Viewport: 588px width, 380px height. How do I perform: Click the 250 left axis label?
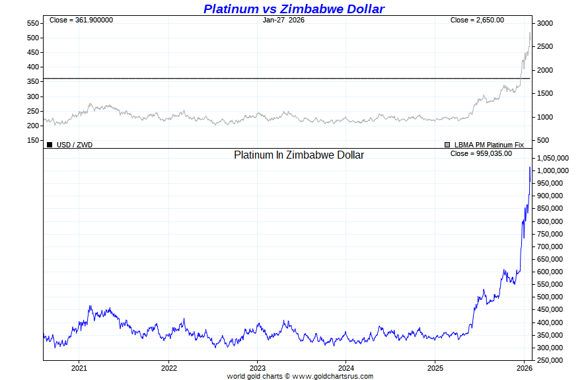pyautogui.click(x=33, y=111)
